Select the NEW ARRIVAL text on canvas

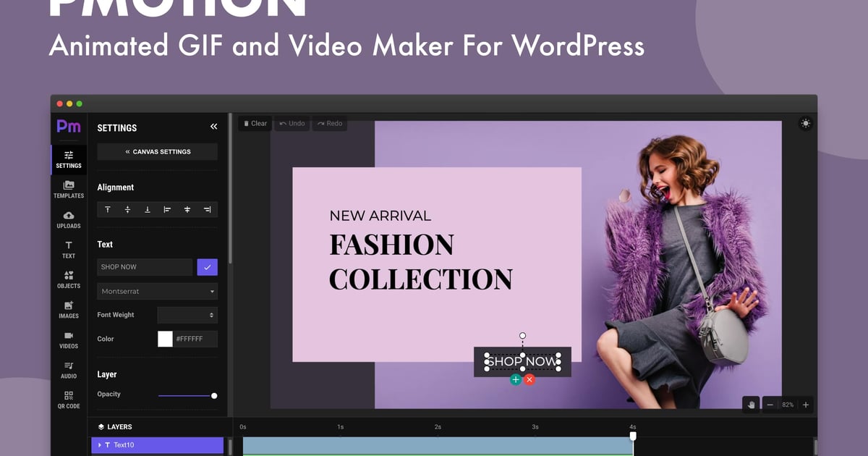380,216
